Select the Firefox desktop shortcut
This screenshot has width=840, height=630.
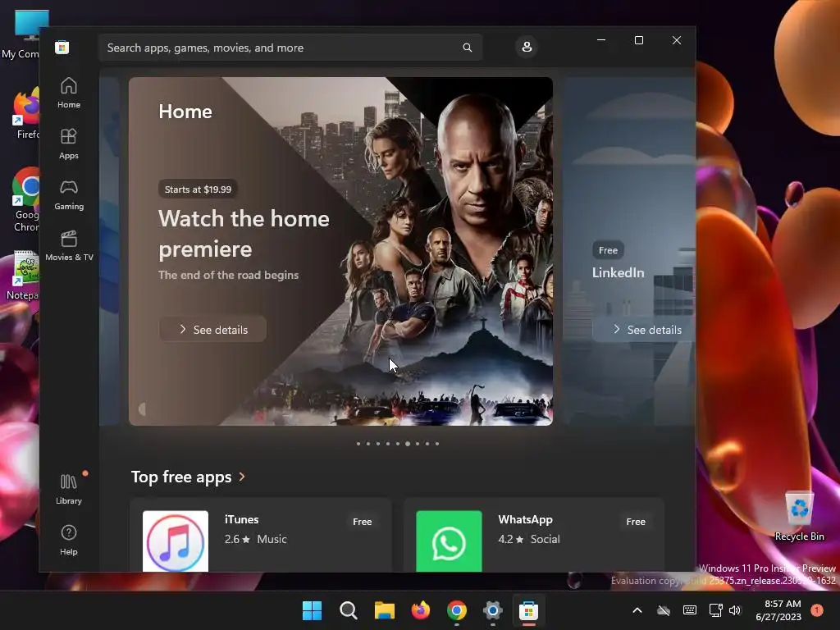tap(26, 114)
